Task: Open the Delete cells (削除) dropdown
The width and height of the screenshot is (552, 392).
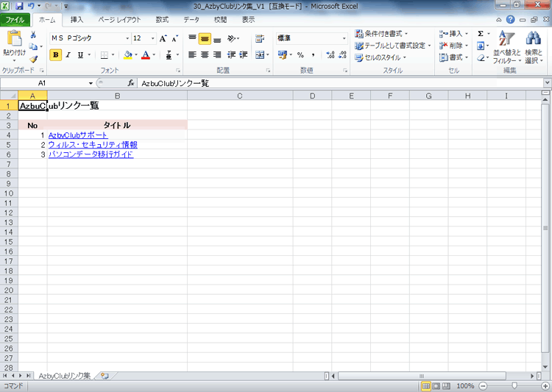Action: click(x=454, y=46)
